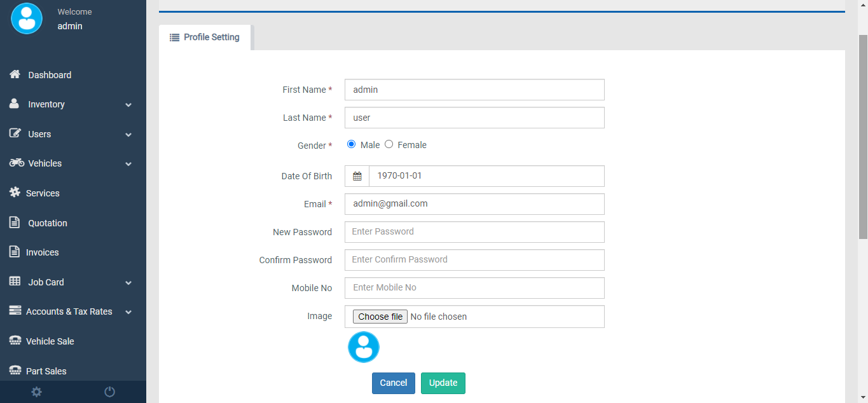Select the Female gender radio button

click(x=389, y=144)
